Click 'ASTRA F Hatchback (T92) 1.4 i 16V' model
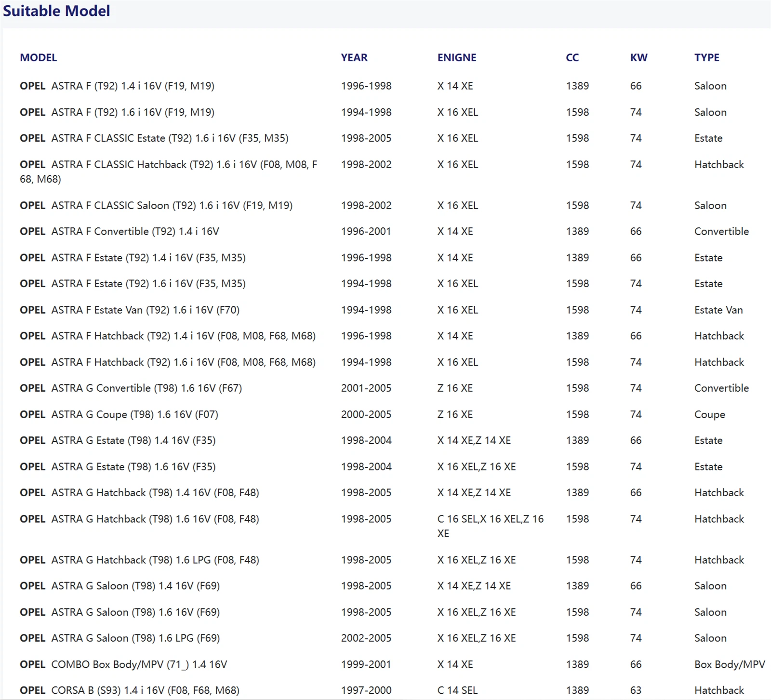The image size is (771, 700). pyautogui.click(x=168, y=336)
